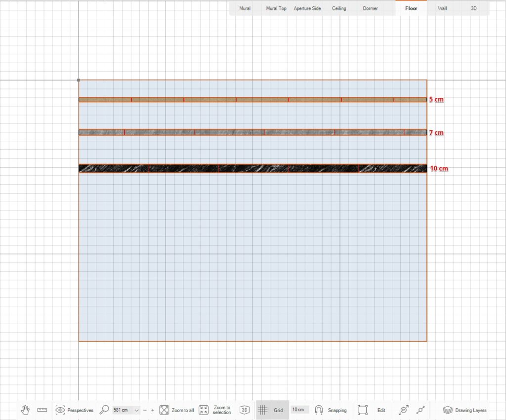The width and height of the screenshot is (506, 420).
Task: Click the magnifier zoom icon
Action: [x=104, y=410]
